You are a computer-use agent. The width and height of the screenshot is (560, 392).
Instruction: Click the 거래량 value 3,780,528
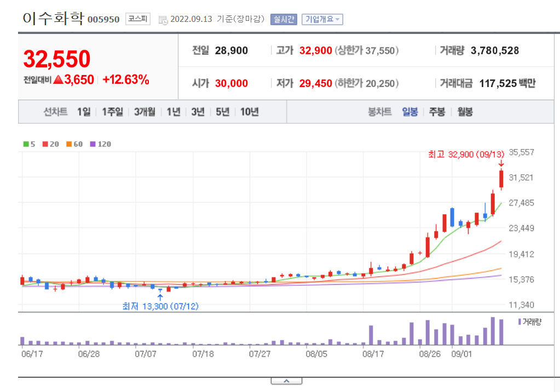point(495,50)
